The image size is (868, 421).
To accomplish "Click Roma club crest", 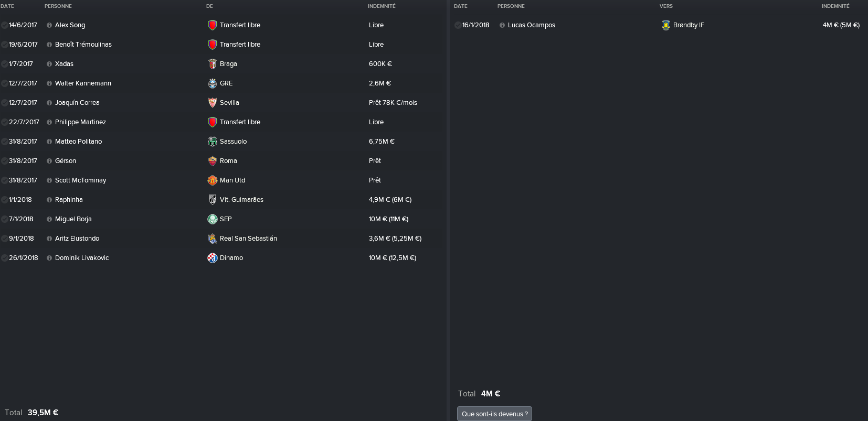I will 213,161.
